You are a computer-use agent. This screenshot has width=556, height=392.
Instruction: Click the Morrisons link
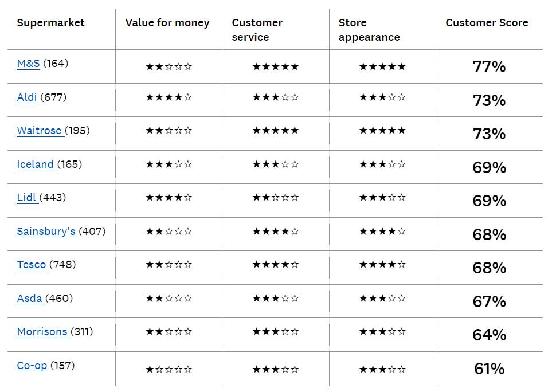42,332
